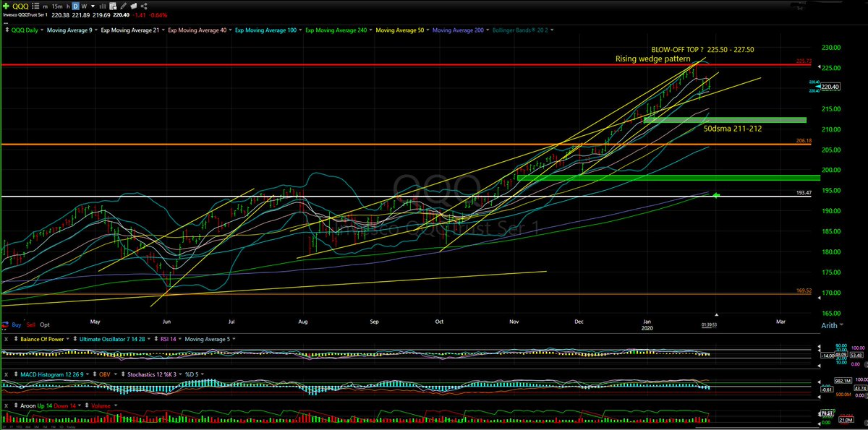Switch to the 1-minute (m) timeframe
The width and height of the screenshot is (868, 430).
click(45, 7)
